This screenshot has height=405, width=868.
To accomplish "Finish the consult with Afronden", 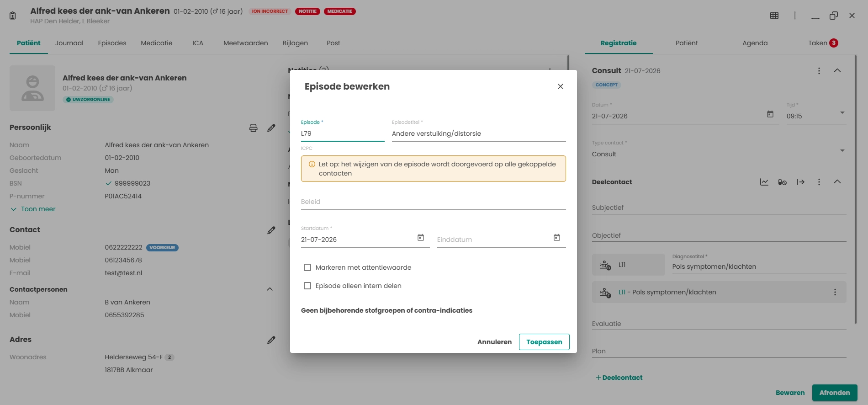I will pos(835,393).
